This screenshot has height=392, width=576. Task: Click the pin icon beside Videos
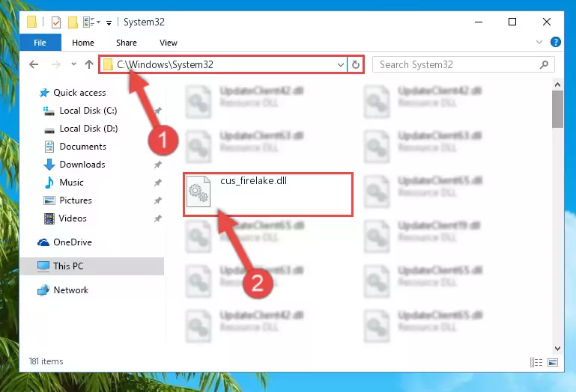coord(157,218)
